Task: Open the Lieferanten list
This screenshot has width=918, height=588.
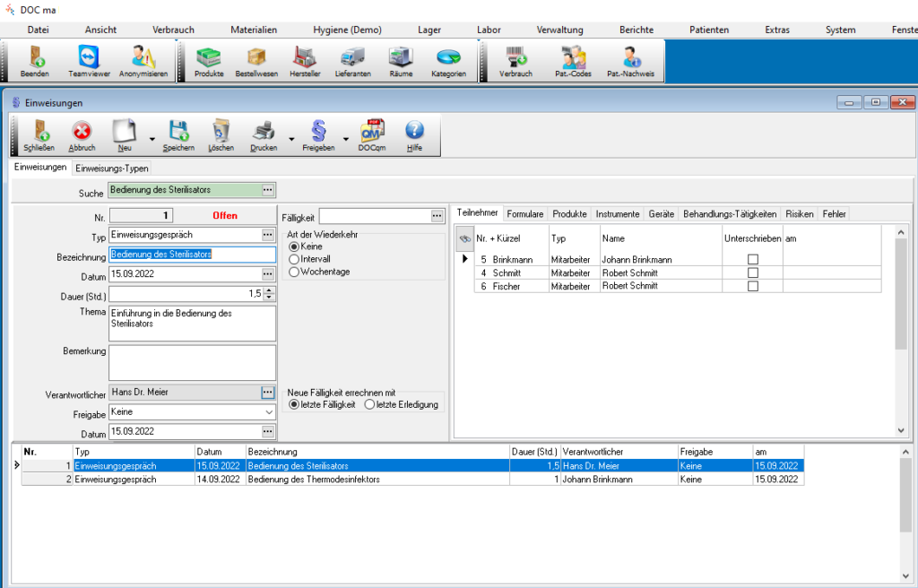Action: click(353, 61)
